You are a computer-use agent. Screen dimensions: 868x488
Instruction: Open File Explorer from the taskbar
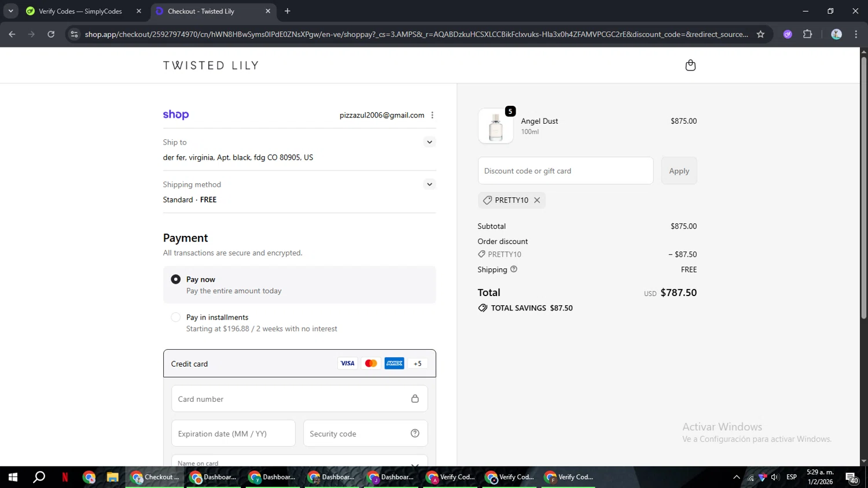pos(112,477)
